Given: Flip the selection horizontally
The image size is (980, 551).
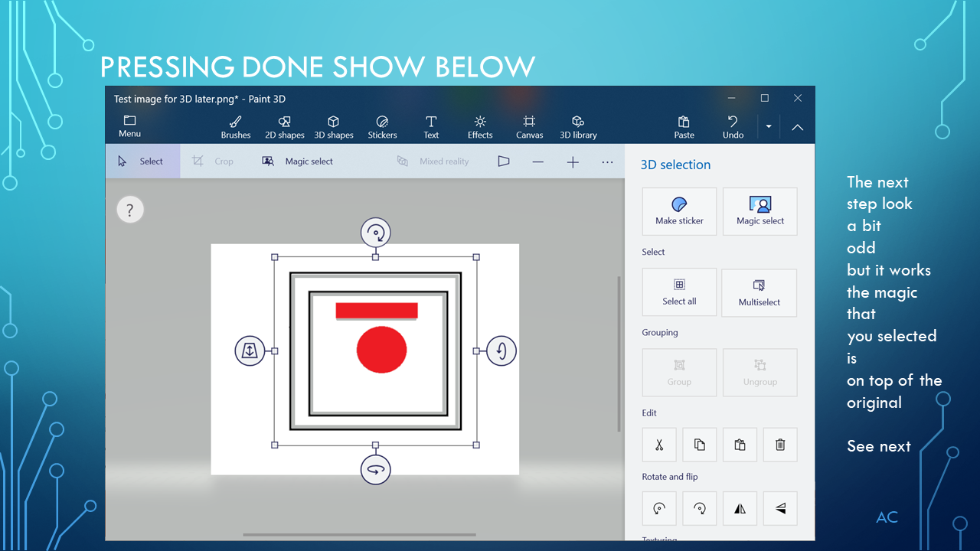Looking at the screenshot, I should pyautogui.click(x=740, y=508).
